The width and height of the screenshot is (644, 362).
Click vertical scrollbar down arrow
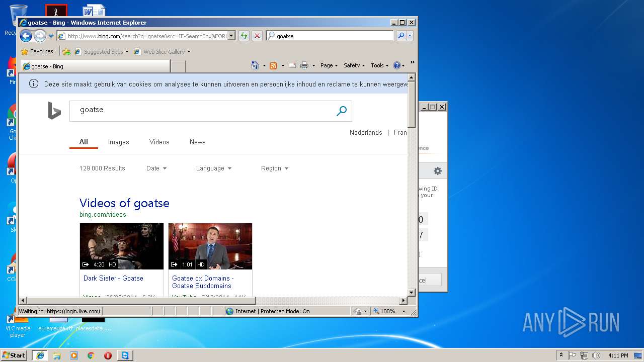click(x=412, y=292)
